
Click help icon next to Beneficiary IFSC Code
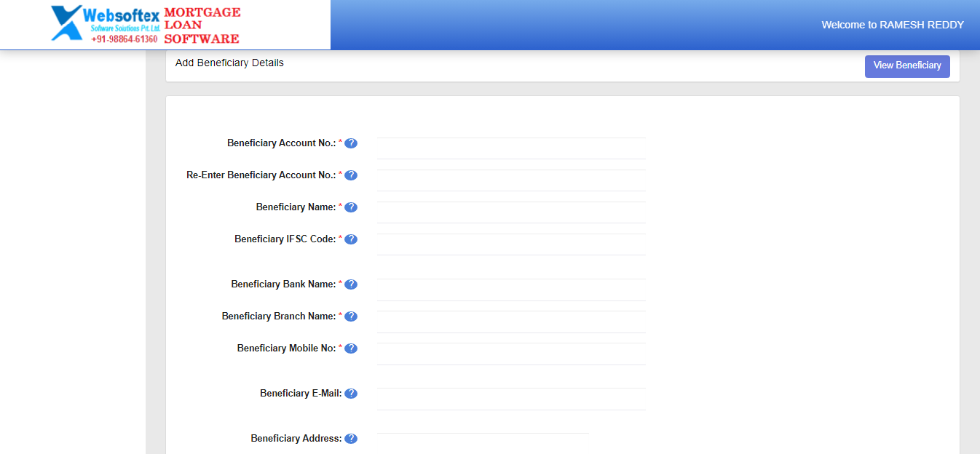351,239
